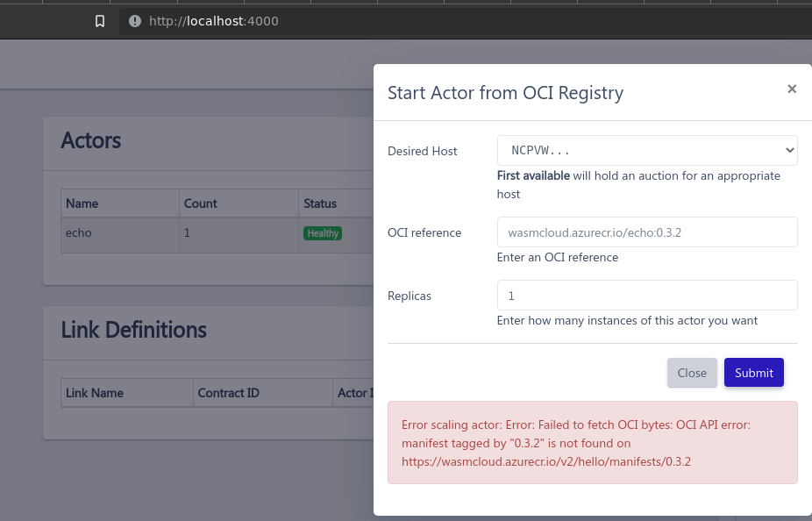
Task: Click the bookmark icon in the address bar
Action: click(x=99, y=20)
